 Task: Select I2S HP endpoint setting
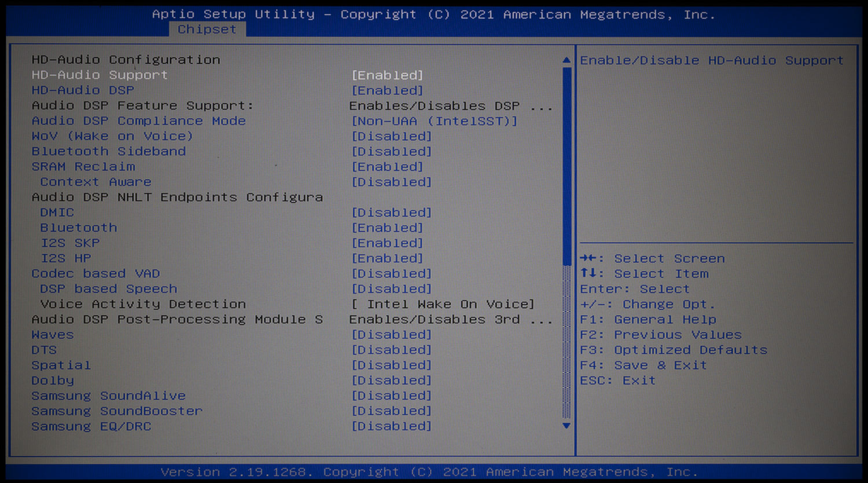[65, 258]
